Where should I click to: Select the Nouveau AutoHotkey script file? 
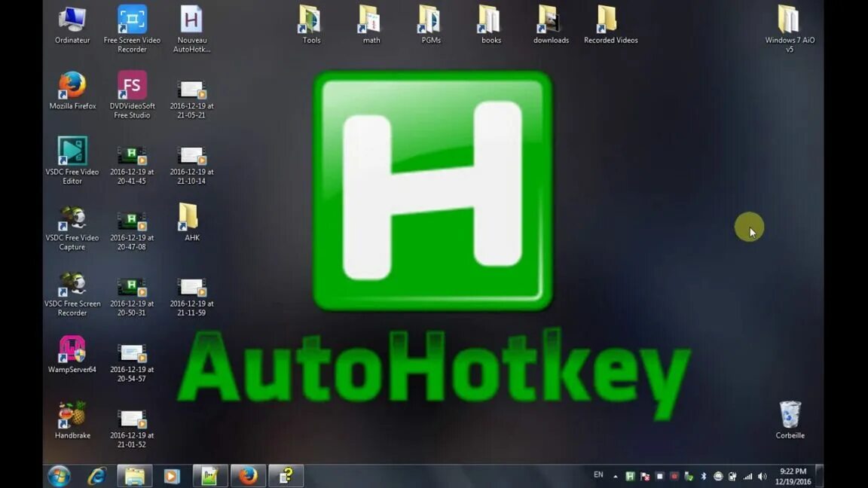pos(191,29)
